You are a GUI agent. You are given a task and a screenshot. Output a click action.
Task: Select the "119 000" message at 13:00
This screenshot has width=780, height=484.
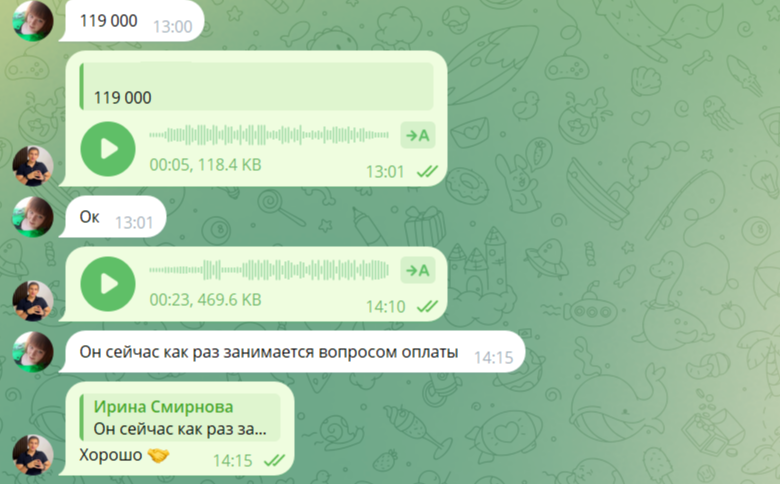[132, 21]
